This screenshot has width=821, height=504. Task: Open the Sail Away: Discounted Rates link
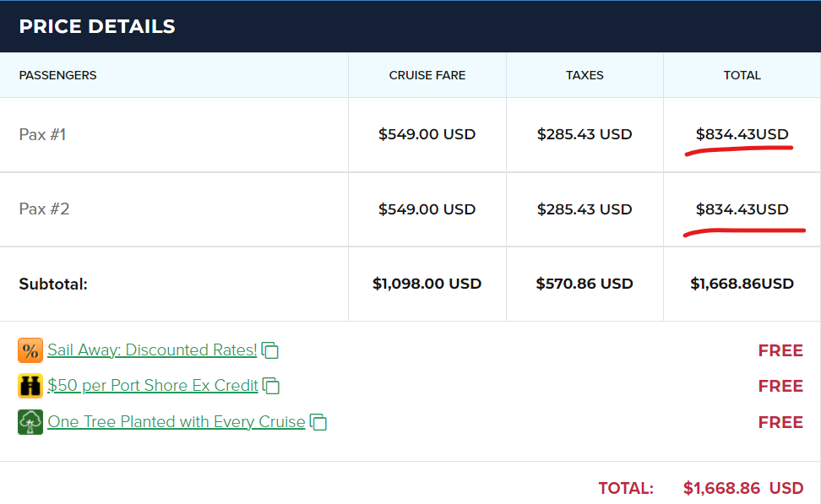click(x=152, y=350)
